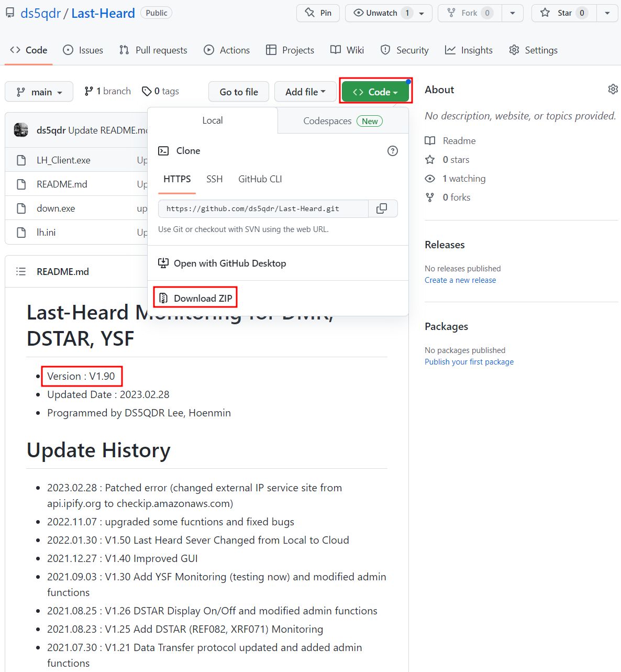Viewport: 621px width, 672px height.
Task: Open the LH_Client.exe file
Action: click(63, 160)
